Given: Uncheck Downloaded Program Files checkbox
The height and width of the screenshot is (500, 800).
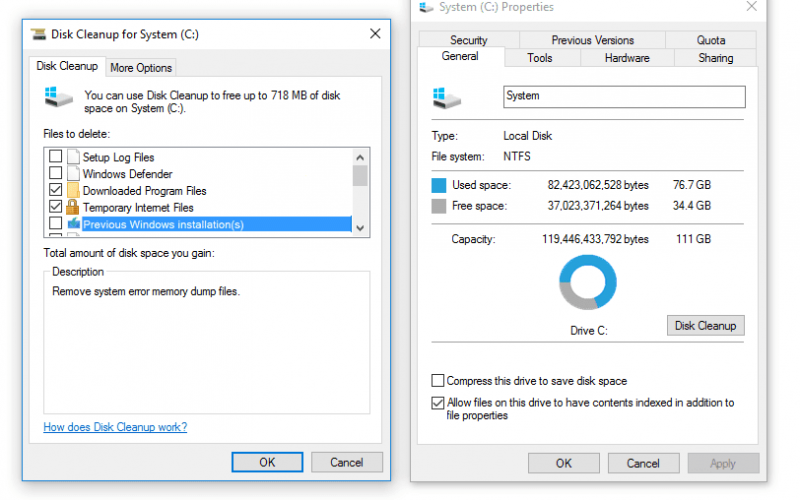Looking at the screenshot, I should point(56,190).
